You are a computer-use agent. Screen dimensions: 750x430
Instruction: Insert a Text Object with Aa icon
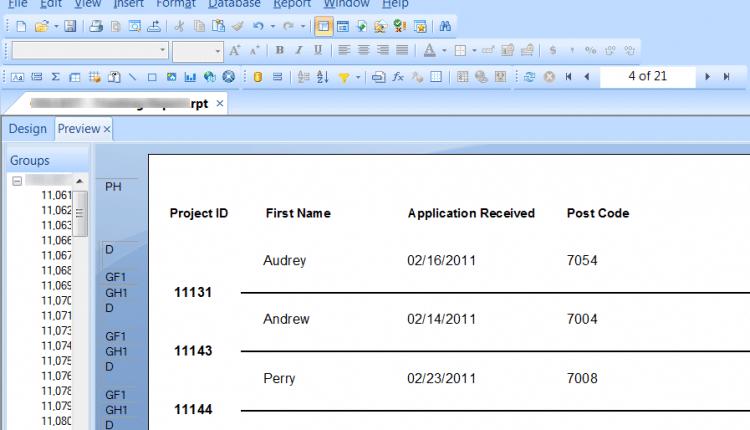18,77
